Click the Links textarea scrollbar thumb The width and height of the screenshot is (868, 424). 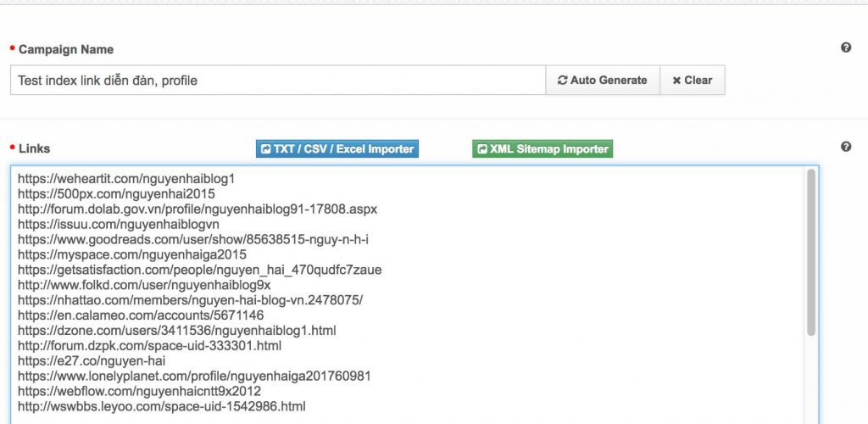(x=811, y=253)
